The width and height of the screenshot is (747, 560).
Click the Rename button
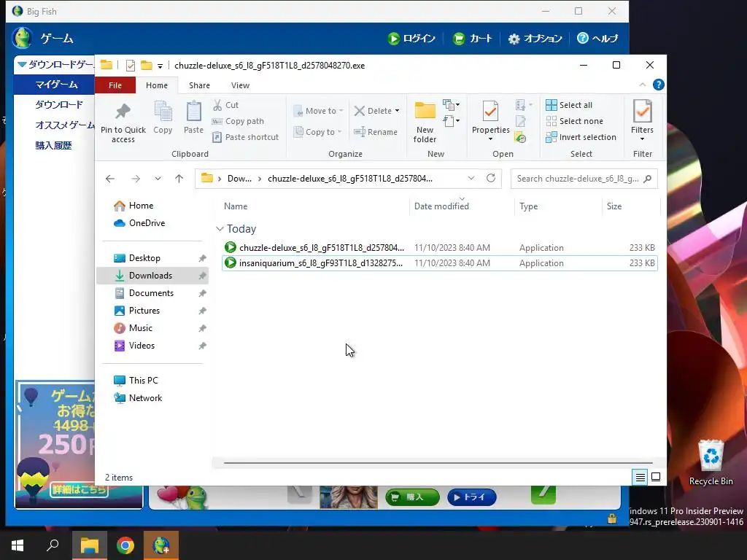tap(376, 132)
